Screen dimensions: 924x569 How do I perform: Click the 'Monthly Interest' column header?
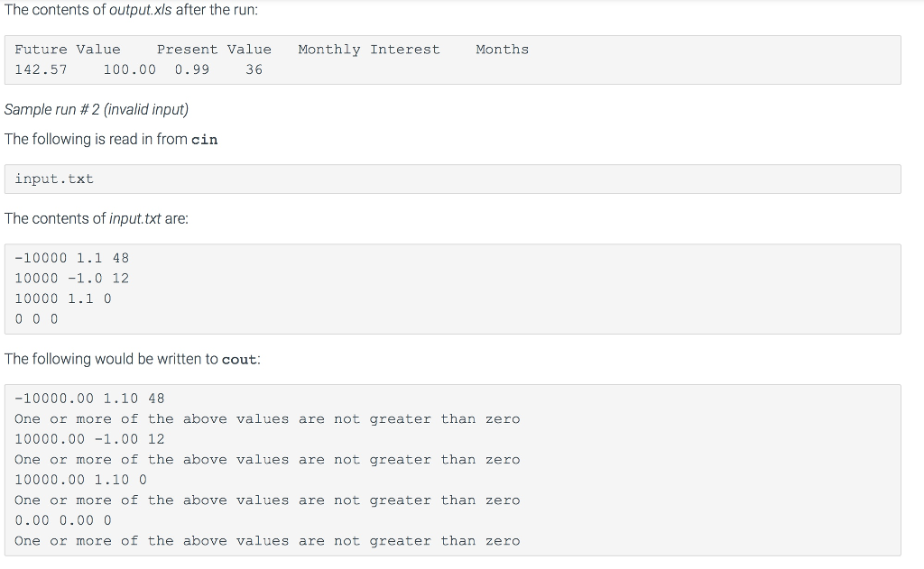369,50
